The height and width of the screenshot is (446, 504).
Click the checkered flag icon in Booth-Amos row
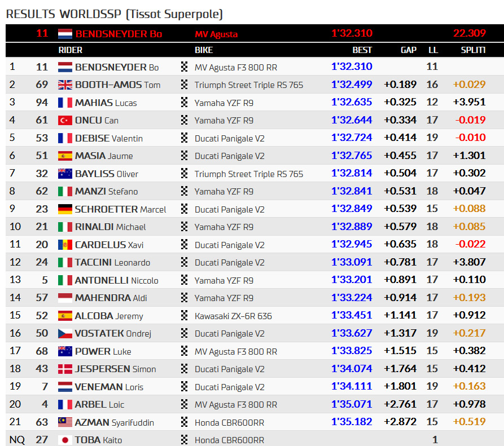184,85
